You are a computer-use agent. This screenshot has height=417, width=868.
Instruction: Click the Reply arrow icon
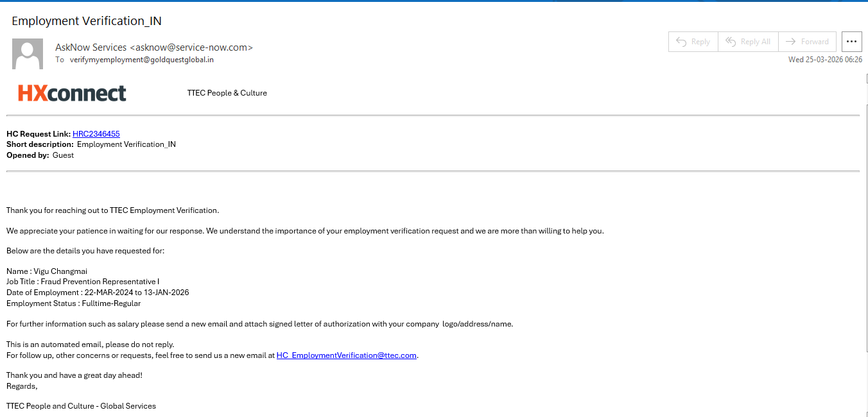682,42
